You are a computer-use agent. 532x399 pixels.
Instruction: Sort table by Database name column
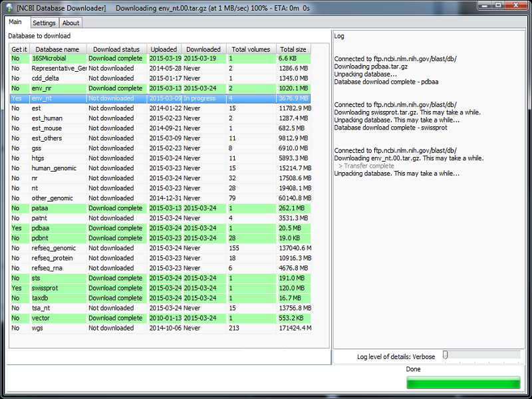tap(57, 48)
